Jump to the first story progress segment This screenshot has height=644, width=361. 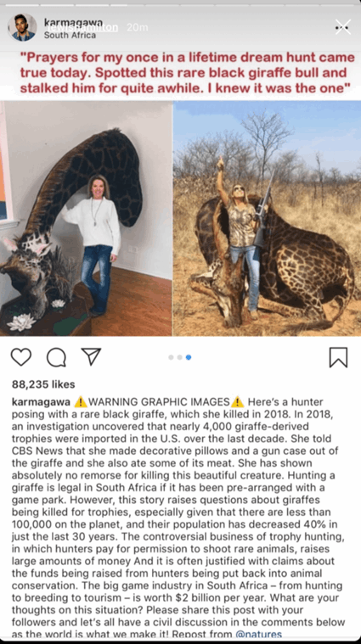point(20,5)
